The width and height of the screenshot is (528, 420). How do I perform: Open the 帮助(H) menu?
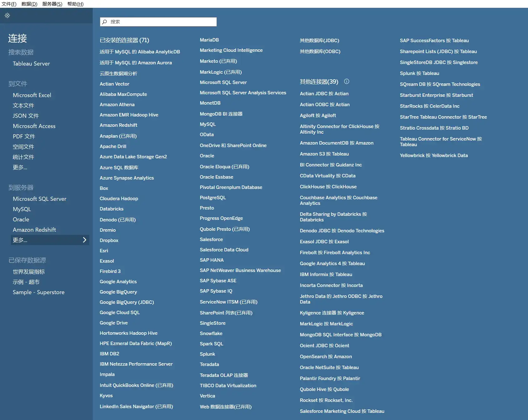tap(75, 4)
